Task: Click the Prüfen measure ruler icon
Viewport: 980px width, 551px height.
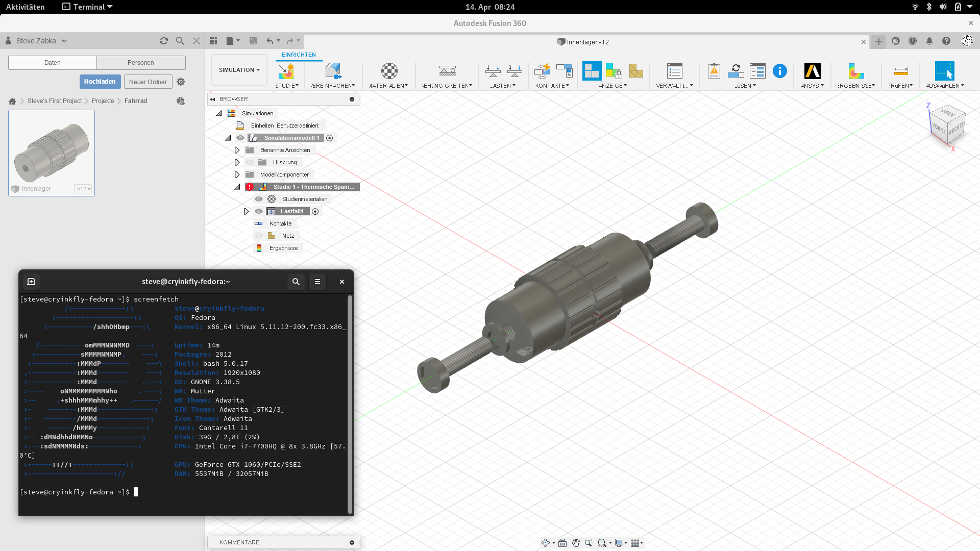Action: [900, 71]
